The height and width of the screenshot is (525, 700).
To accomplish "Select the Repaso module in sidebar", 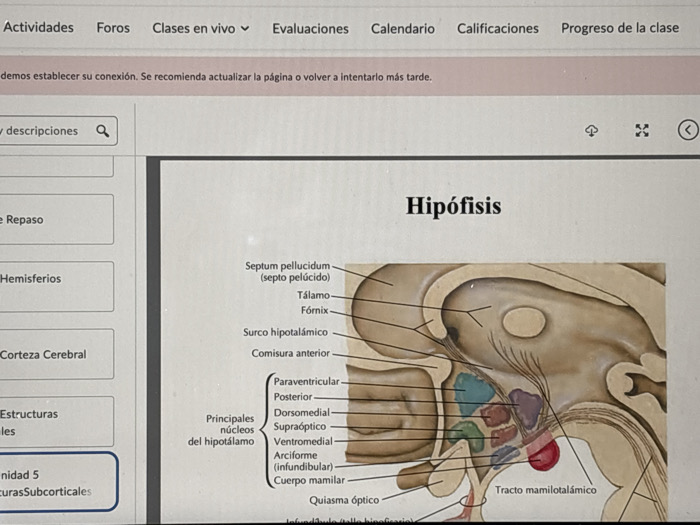I will [x=56, y=219].
